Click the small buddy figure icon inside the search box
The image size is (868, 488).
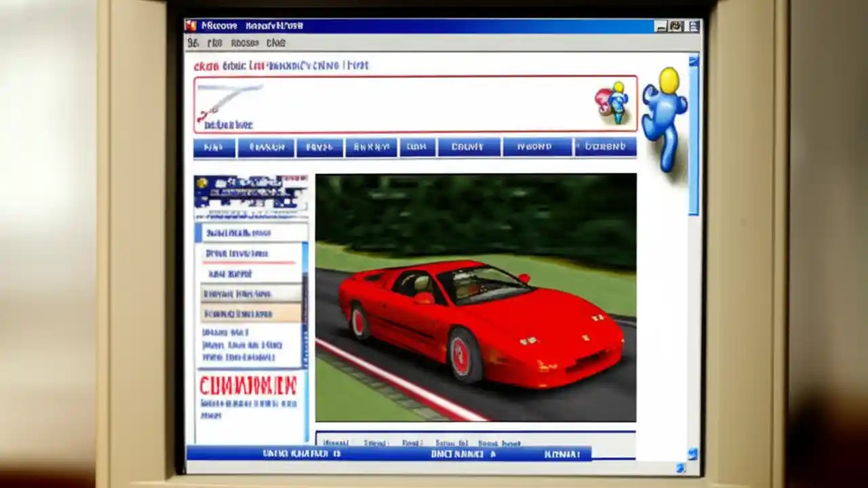point(618,104)
